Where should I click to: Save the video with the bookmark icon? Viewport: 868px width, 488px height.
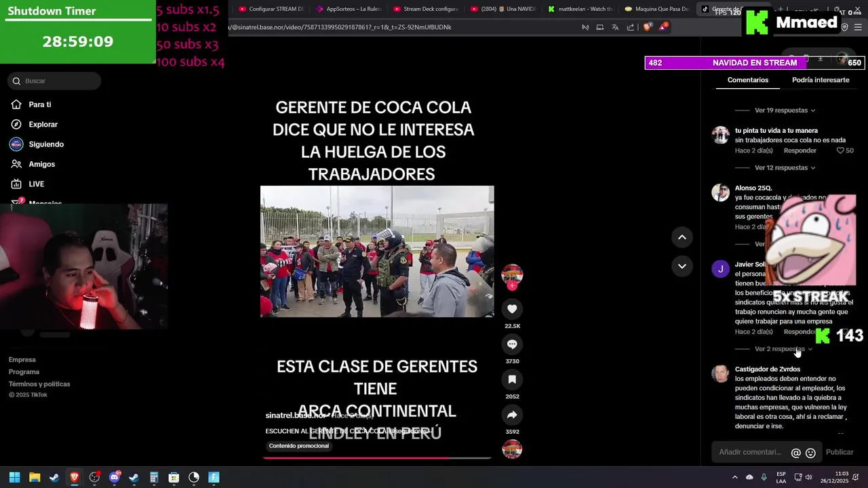tap(512, 380)
